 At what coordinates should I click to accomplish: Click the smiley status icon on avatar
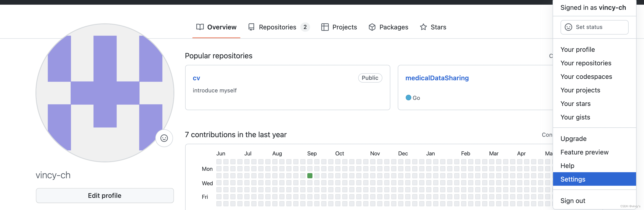pyautogui.click(x=164, y=138)
